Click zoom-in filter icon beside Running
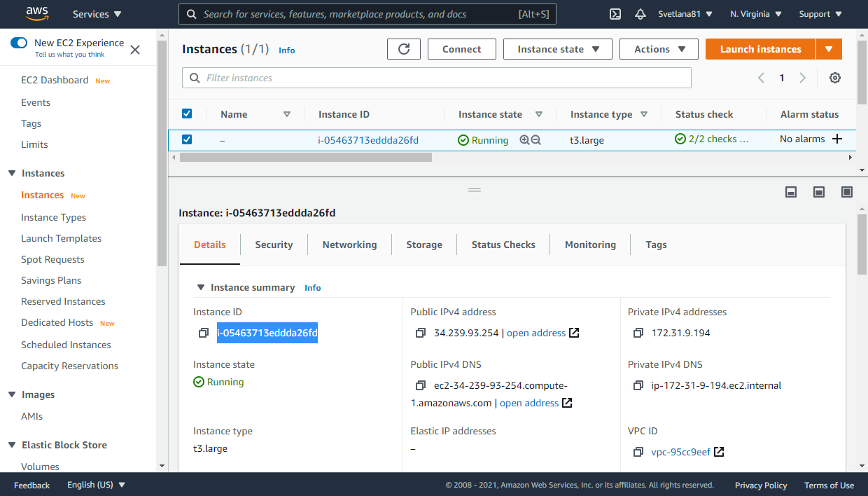 click(x=524, y=140)
